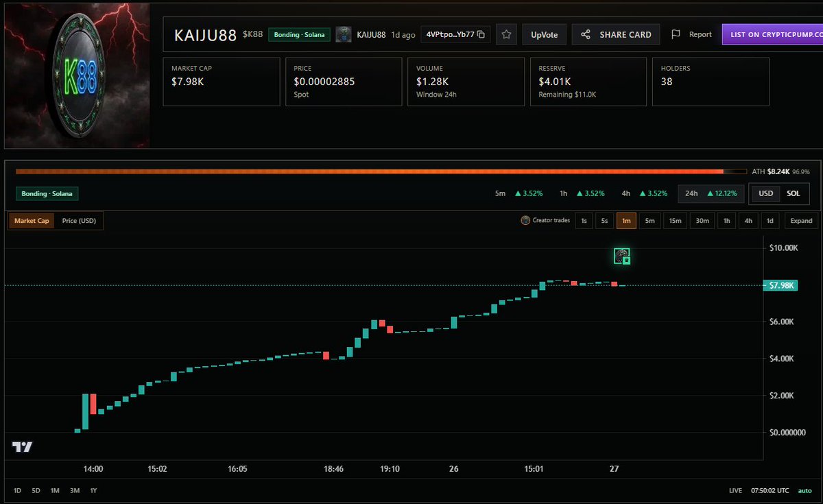Click the $7.98K current price axis label
The image size is (823, 504).
click(781, 285)
